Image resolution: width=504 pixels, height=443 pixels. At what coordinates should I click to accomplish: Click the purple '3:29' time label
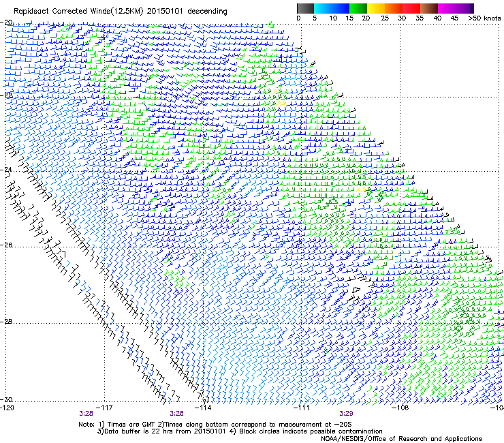346,414
